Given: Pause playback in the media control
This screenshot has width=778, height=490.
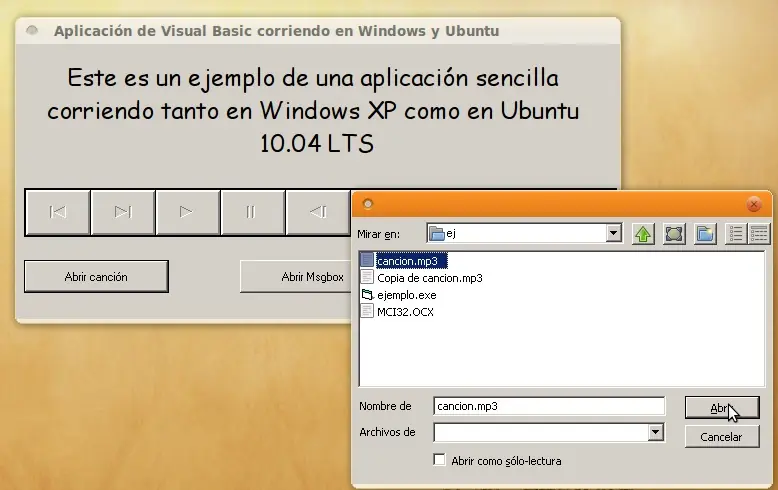Looking at the screenshot, I should [253, 212].
